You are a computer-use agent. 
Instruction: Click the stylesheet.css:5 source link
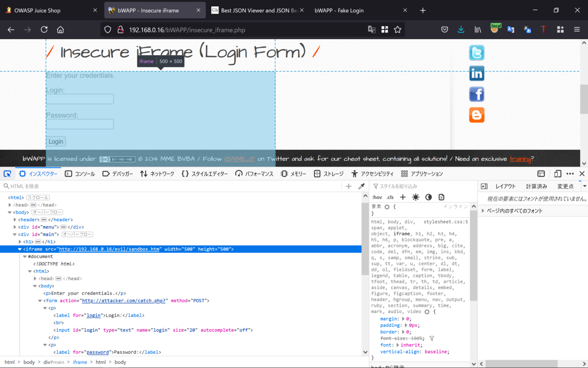[x=446, y=222]
